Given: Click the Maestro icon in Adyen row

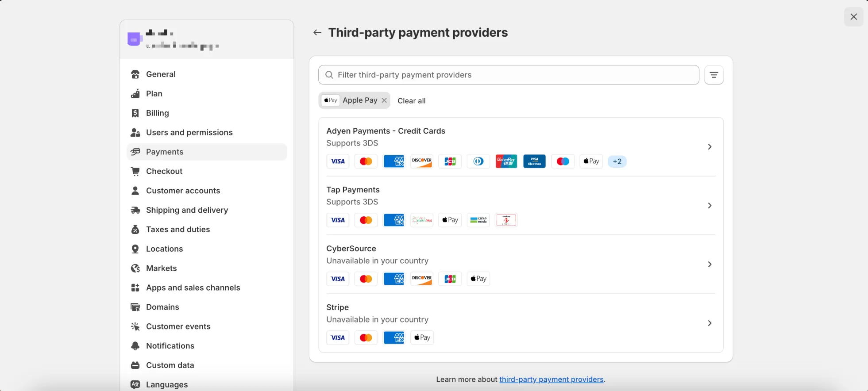Looking at the screenshot, I should pos(563,161).
